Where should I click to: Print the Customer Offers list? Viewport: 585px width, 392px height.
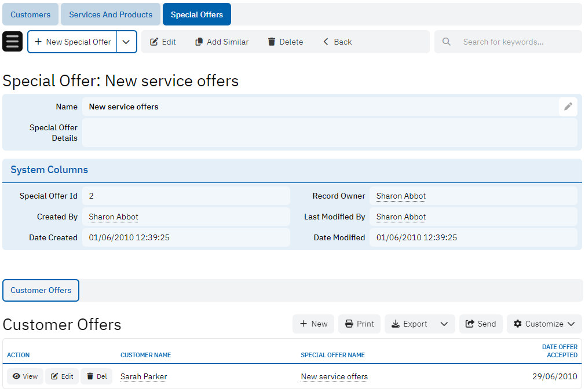359,324
